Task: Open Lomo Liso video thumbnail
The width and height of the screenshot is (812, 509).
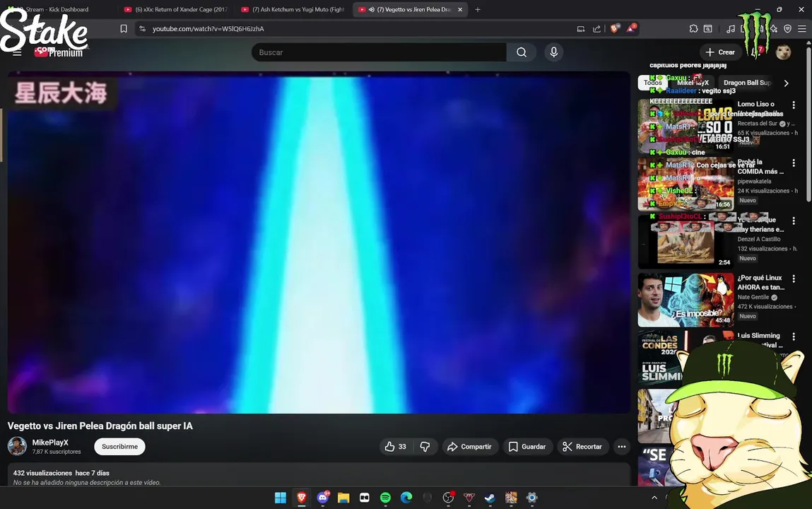Action: click(x=686, y=127)
